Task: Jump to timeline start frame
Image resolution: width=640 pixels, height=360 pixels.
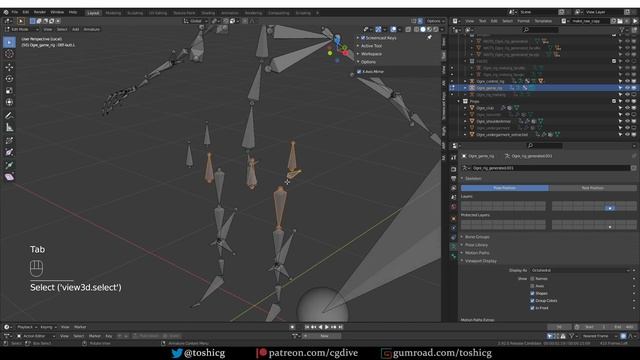Action: [307, 327]
